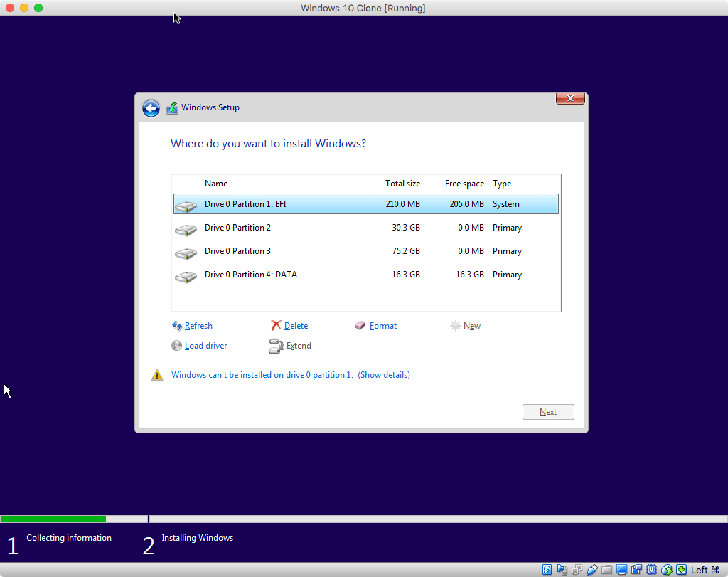Click the Refresh icon with blue arrows
Screen dimensions: 728x577
pos(177,326)
